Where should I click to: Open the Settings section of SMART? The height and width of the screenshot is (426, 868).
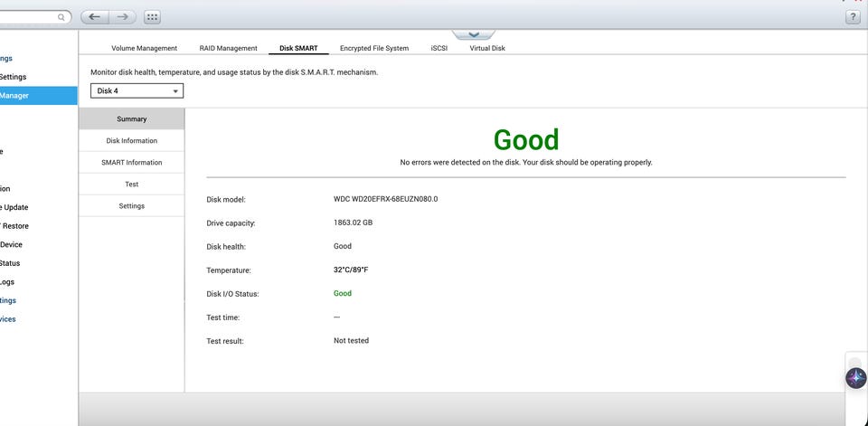click(x=132, y=205)
